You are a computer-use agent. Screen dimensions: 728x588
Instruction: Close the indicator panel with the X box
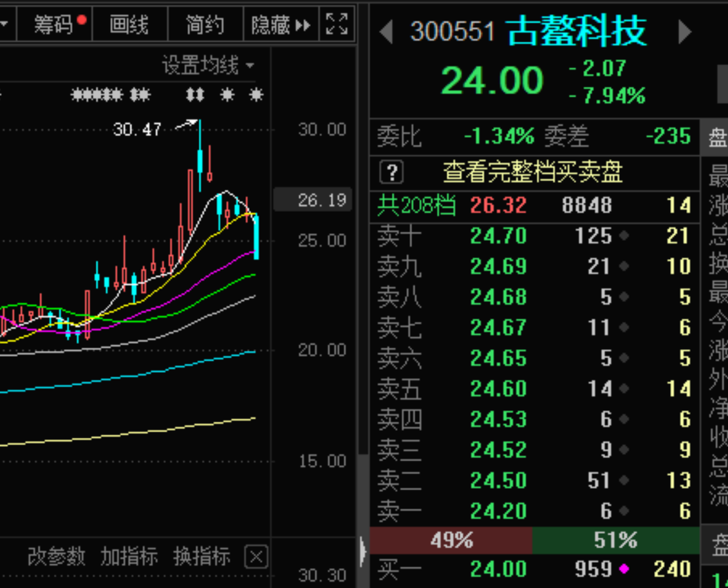tap(256, 556)
